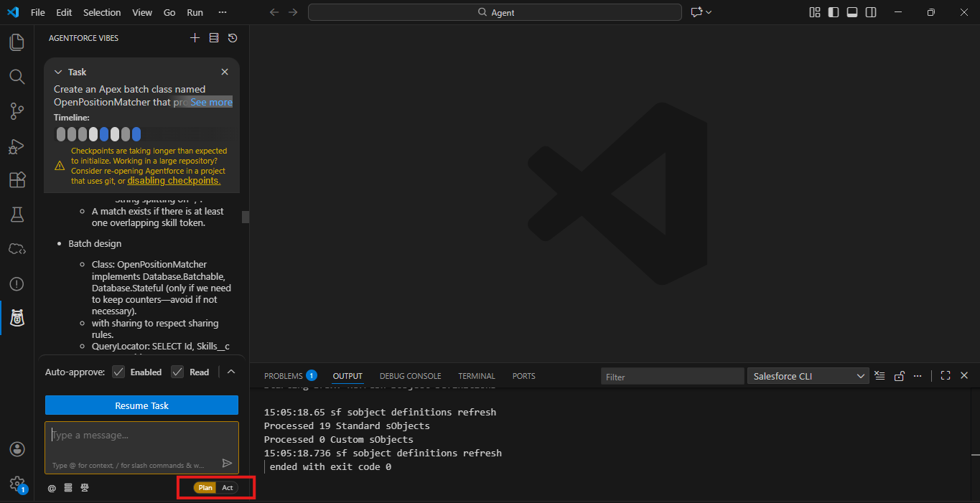Viewport: 980px width, 503px height.
Task: Uncheck the Auto-approve Enabled checkbox
Action: point(119,372)
